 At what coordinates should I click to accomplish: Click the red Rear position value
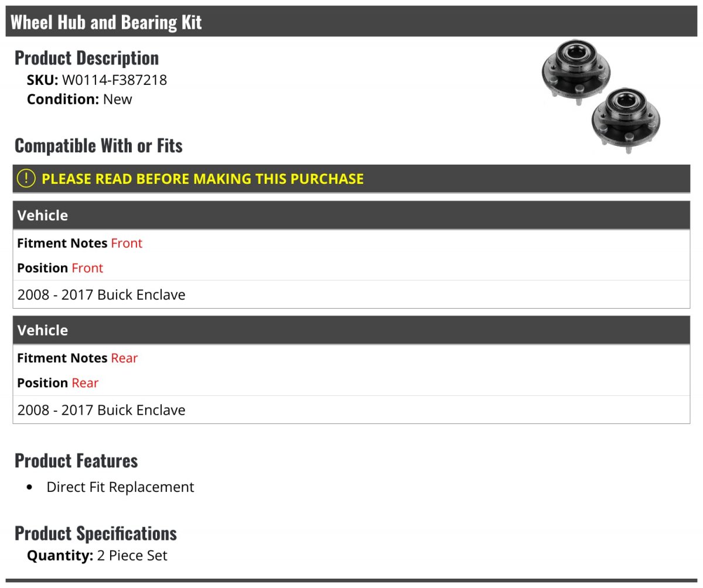click(x=85, y=382)
